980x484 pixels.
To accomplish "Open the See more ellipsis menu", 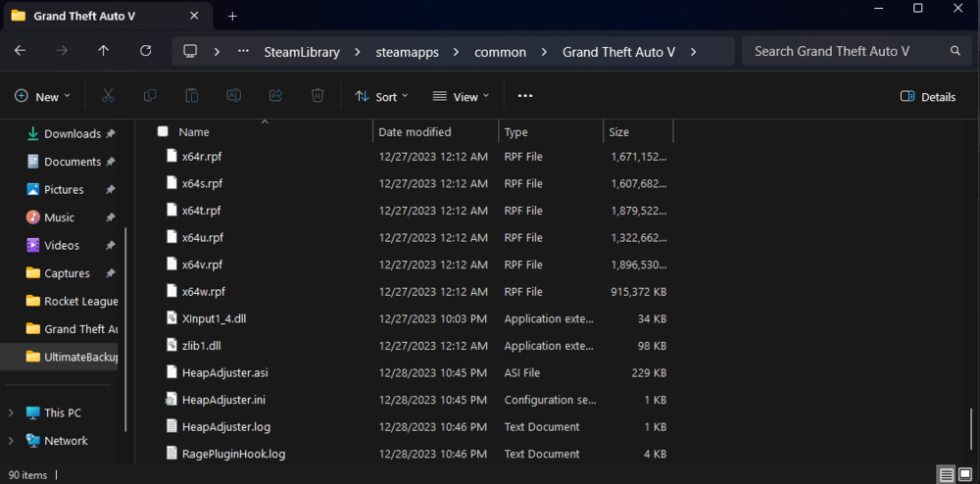I will click(x=525, y=96).
